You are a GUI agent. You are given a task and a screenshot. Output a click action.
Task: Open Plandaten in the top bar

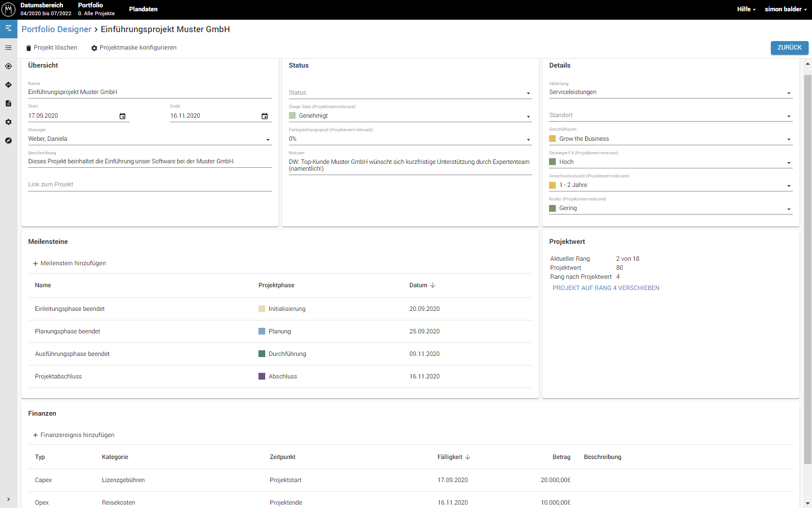[x=143, y=10]
